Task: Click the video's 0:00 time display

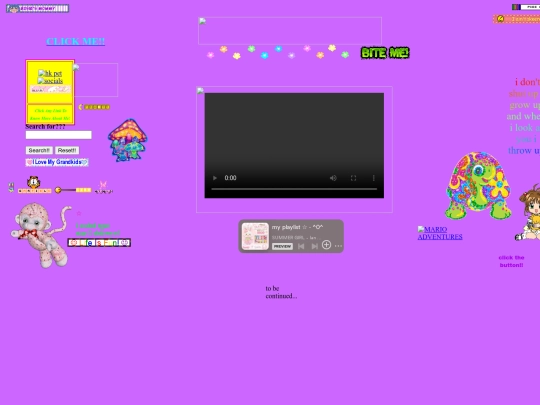Action: pyautogui.click(x=230, y=178)
